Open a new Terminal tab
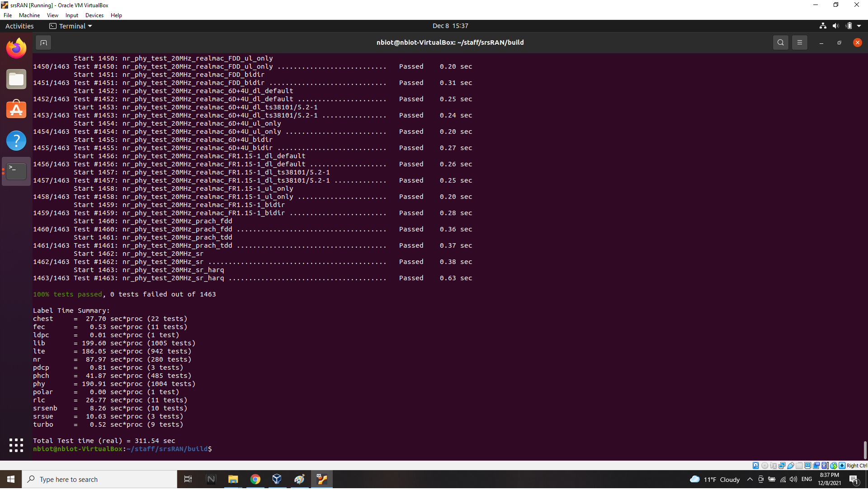 [43, 42]
